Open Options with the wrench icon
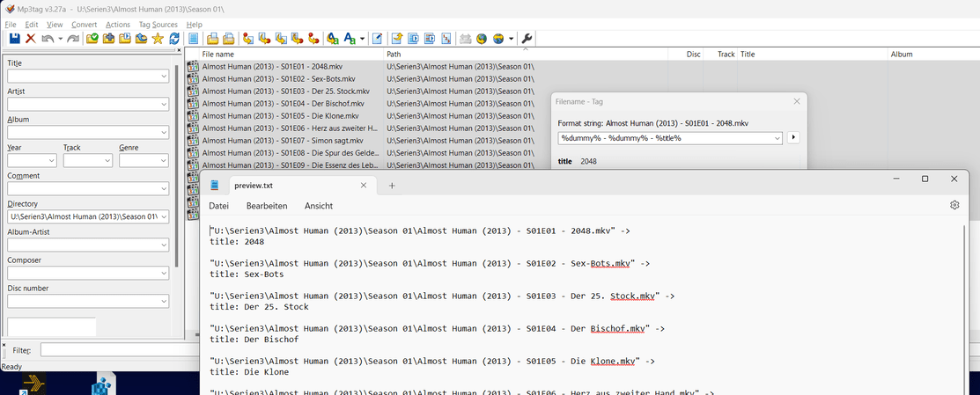This screenshot has width=980, height=395. (527, 39)
